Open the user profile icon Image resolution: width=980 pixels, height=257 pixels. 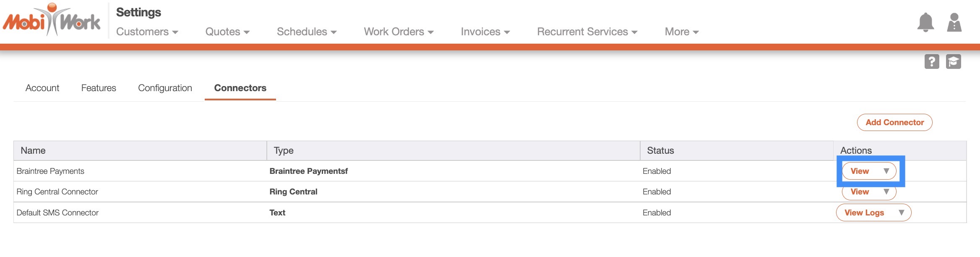pyautogui.click(x=954, y=23)
